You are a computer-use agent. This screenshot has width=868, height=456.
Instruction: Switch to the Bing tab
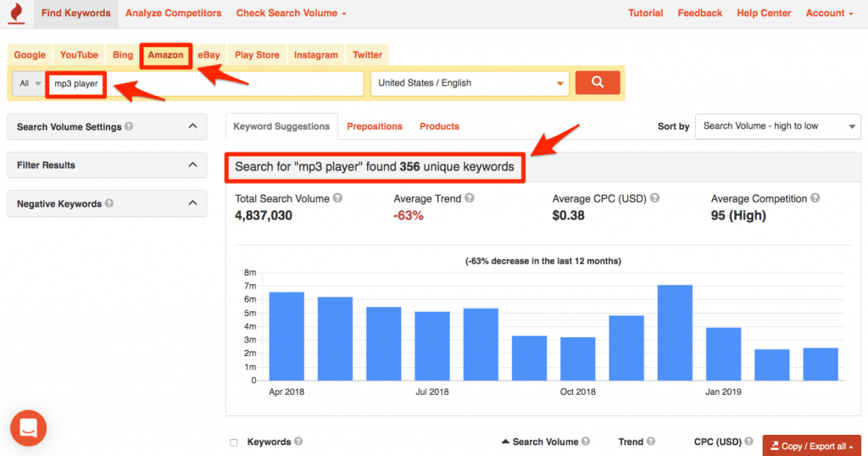122,55
